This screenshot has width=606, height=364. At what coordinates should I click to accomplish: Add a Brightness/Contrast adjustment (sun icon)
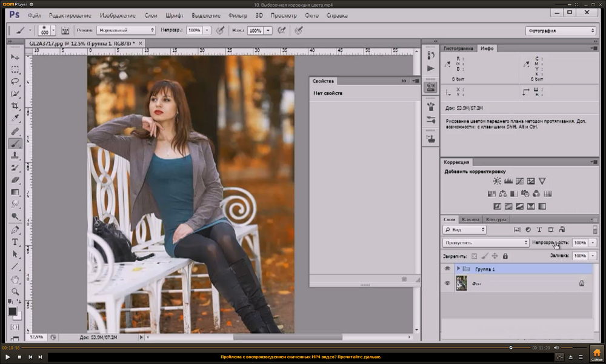click(x=497, y=181)
